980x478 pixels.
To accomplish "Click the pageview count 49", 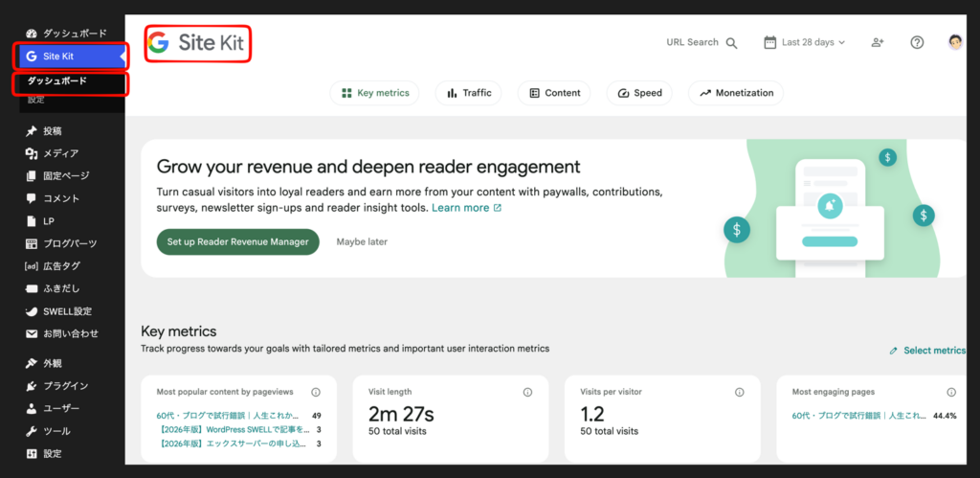I will [316, 416].
